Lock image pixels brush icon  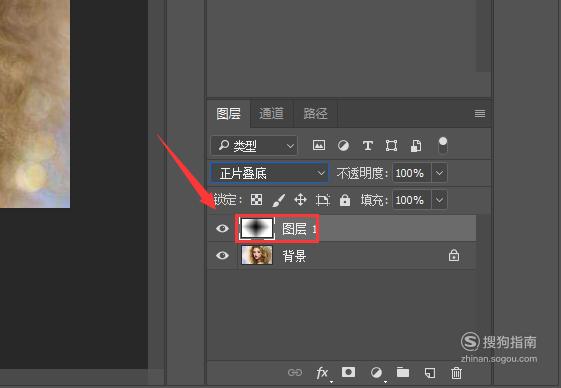coord(278,200)
